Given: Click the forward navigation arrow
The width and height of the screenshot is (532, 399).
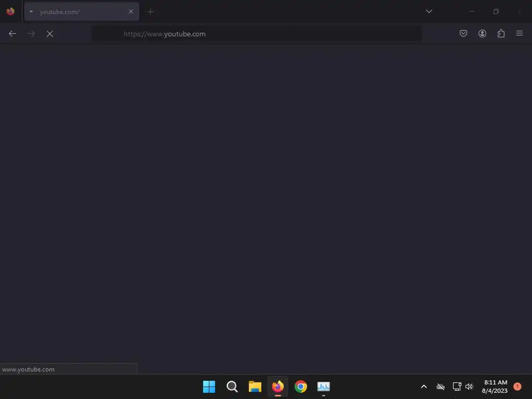Looking at the screenshot, I should pos(31,34).
